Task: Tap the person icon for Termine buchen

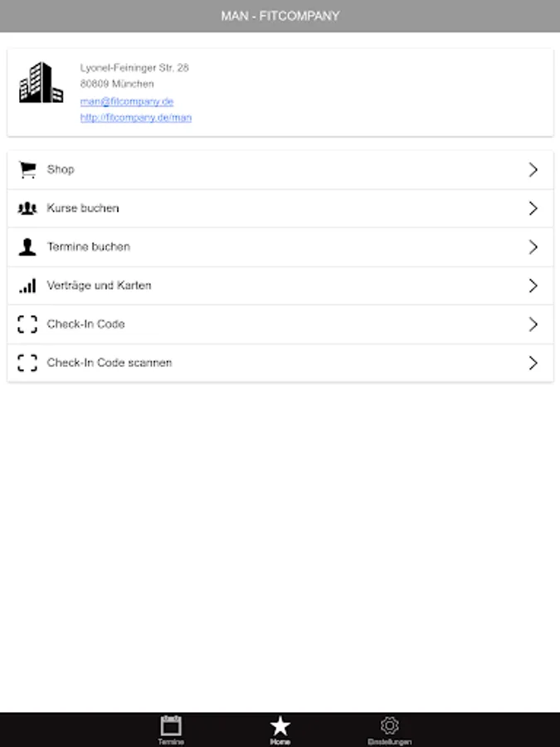Action: (x=27, y=247)
